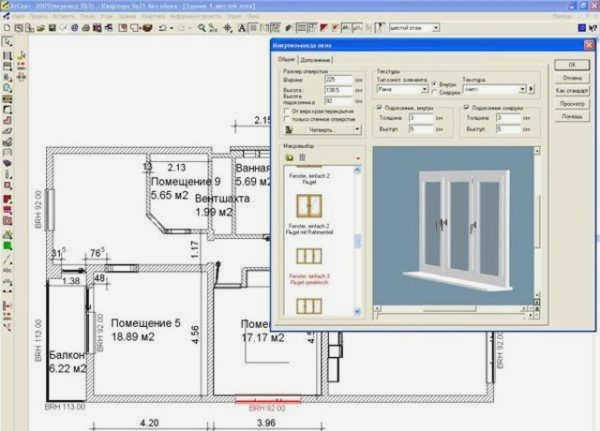Select the highlighted three-sash window thumbnail

(x=309, y=256)
